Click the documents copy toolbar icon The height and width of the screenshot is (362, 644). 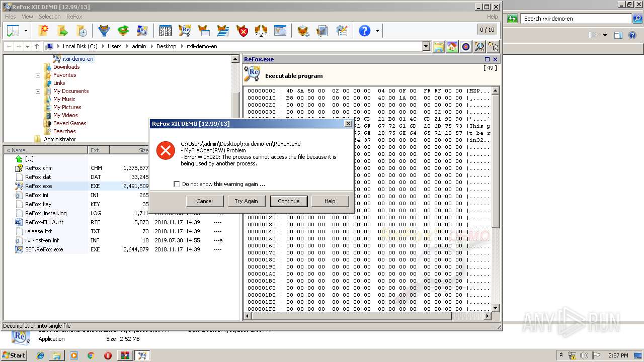point(323,31)
